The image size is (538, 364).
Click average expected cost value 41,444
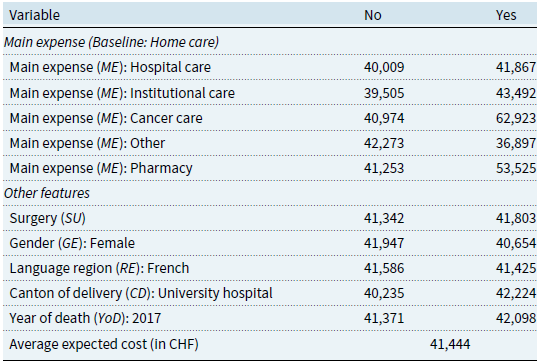coord(450,344)
